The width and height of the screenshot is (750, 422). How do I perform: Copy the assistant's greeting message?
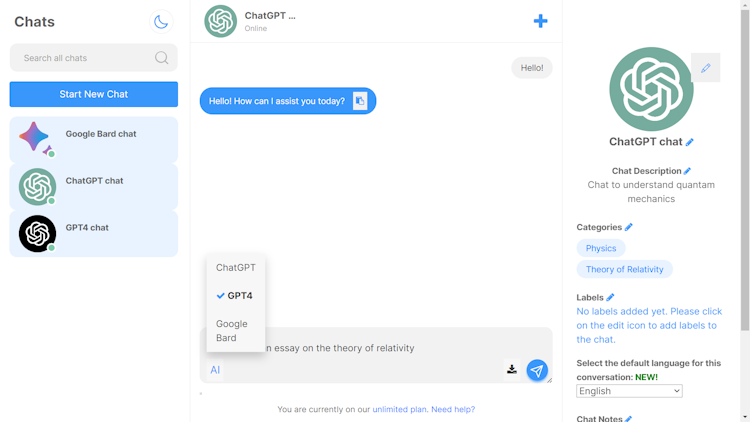pyautogui.click(x=360, y=101)
